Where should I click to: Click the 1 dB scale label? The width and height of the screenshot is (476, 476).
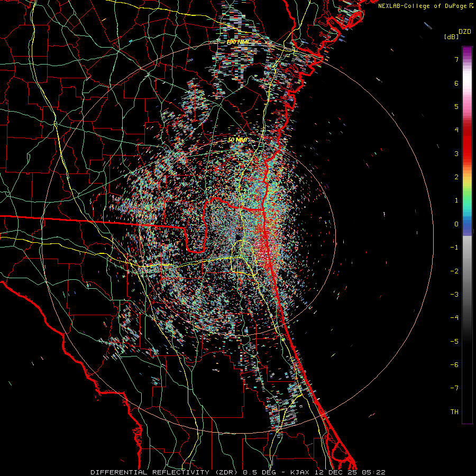[456, 200]
